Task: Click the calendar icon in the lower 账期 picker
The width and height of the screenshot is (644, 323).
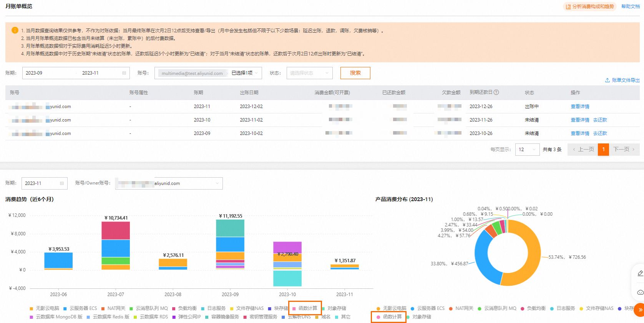Action: [62, 183]
